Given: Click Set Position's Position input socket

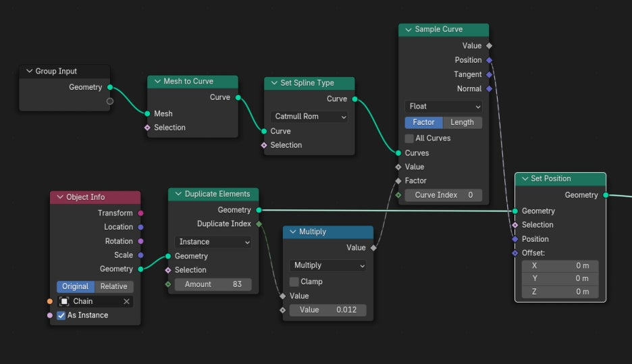Looking at the screenshot, I should 515,239.
